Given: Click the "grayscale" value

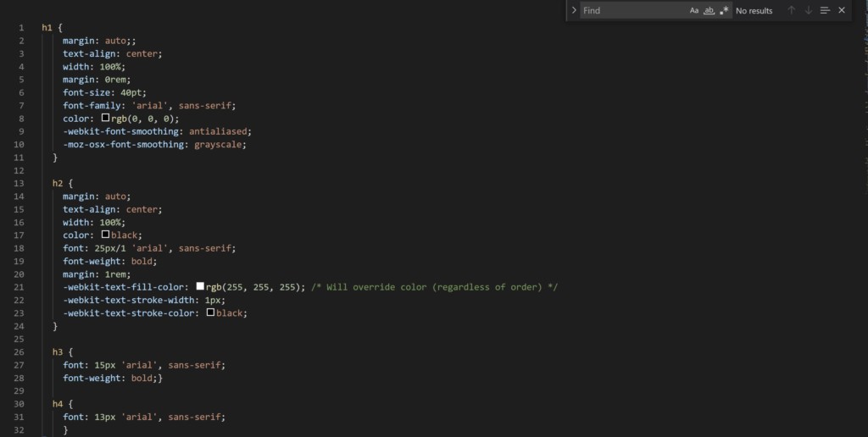Looking at the screenshot, I should click(x=218, y=144).
